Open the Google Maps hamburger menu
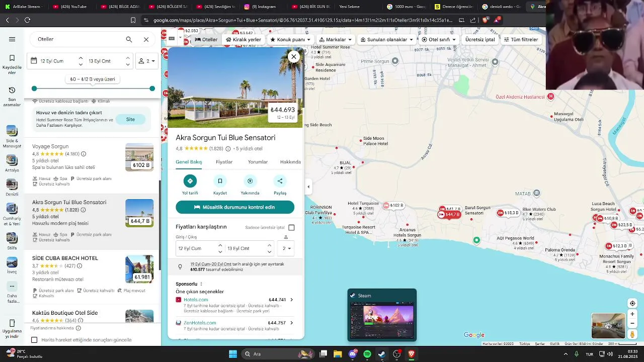Image resolution: width=644 pixels, height=362 pixels. (x=12, y=39)
